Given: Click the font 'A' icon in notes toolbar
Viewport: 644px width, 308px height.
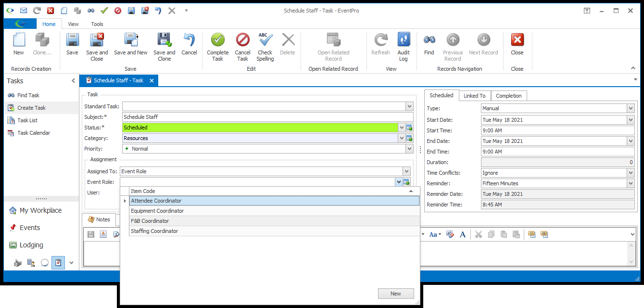Looking at the screenshot, I should 463,234.
